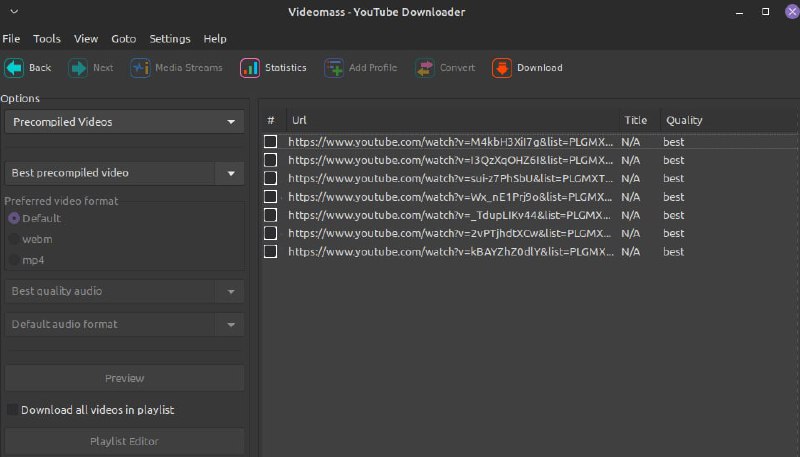The width and height of the screenshot is (800, 457).
Task: Select the Default video format radio
Action: point(14,218)
